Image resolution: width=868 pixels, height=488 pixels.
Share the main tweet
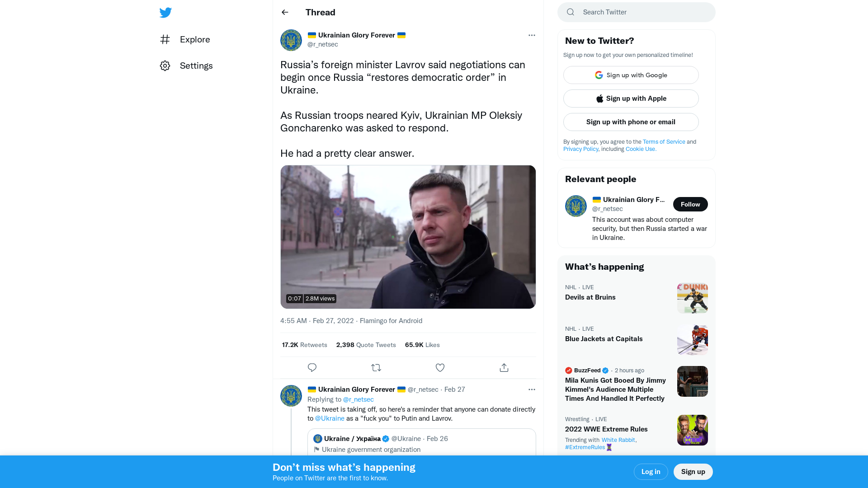coord(504,368)
